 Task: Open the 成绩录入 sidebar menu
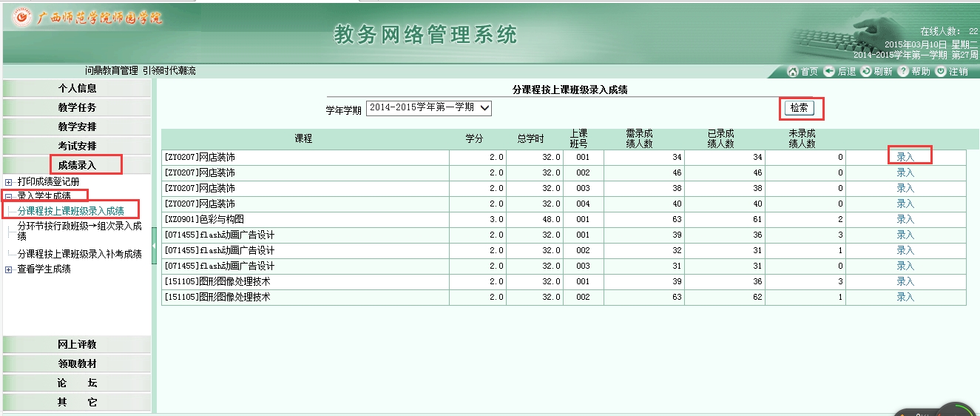[77, 165]
